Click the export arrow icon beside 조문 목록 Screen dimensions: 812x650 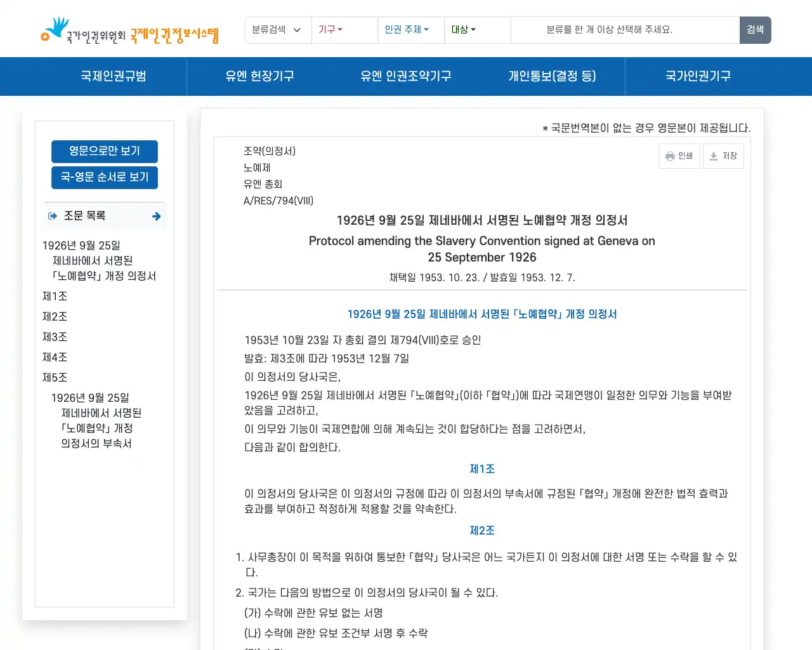[52, 216]
